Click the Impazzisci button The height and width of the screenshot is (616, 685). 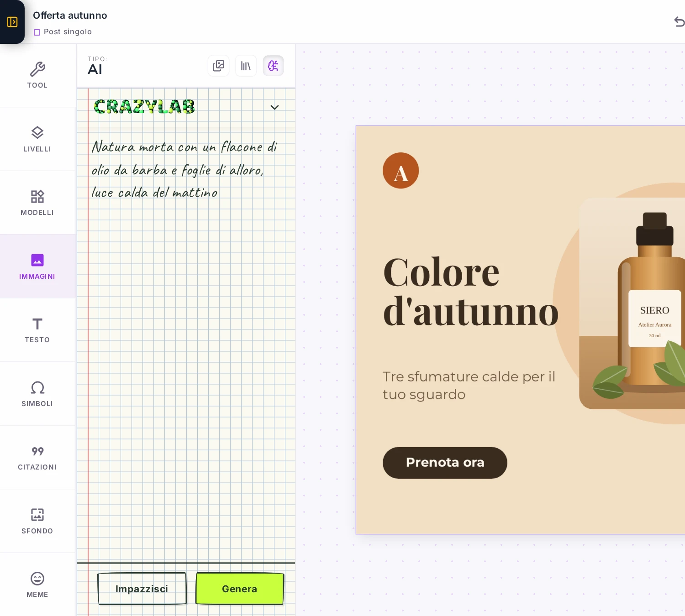click(x=142, y=589)
